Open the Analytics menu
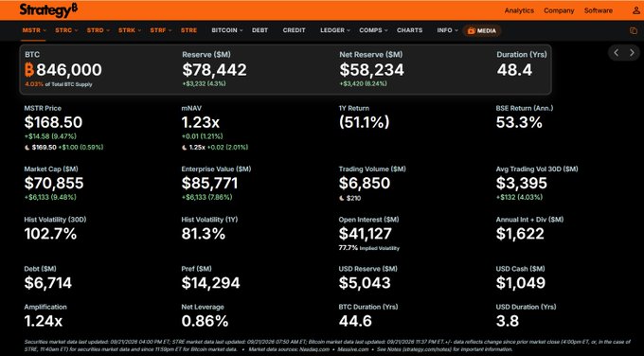The image size is (644, 356). pos(519,10)
